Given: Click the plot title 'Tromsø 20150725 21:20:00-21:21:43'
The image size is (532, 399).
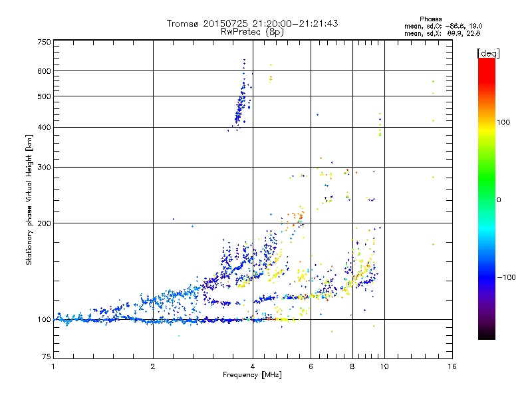Looking at the screenshot, I should click(x=252, y=23).
